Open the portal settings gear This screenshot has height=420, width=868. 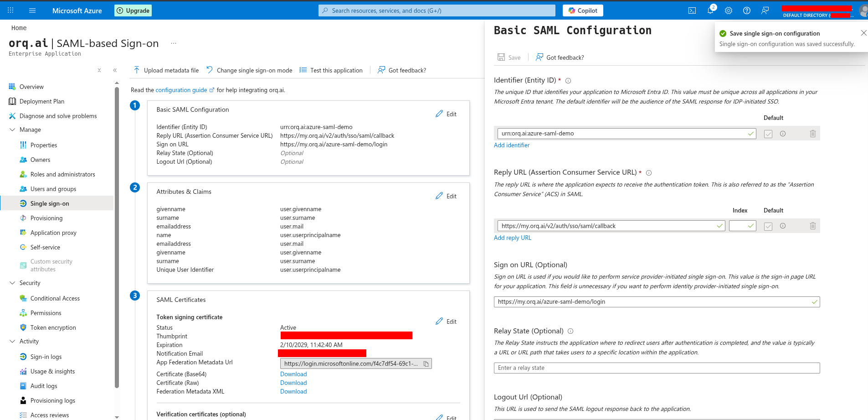click(728, 10)
